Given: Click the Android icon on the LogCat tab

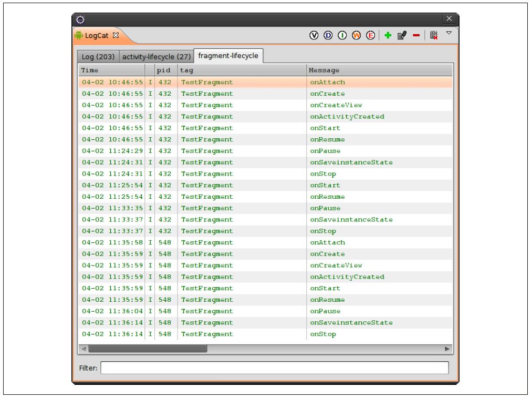Looking at the screenshot, I should pyautogui.click(x=79, y=35).
